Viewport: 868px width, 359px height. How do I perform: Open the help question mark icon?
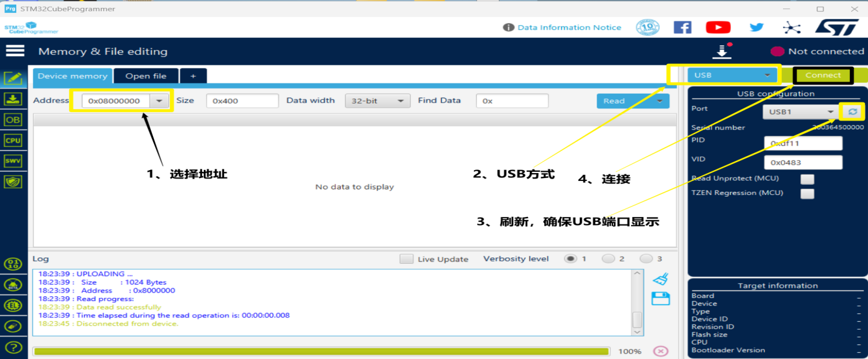pyautogui.click(x=12, y=348)
